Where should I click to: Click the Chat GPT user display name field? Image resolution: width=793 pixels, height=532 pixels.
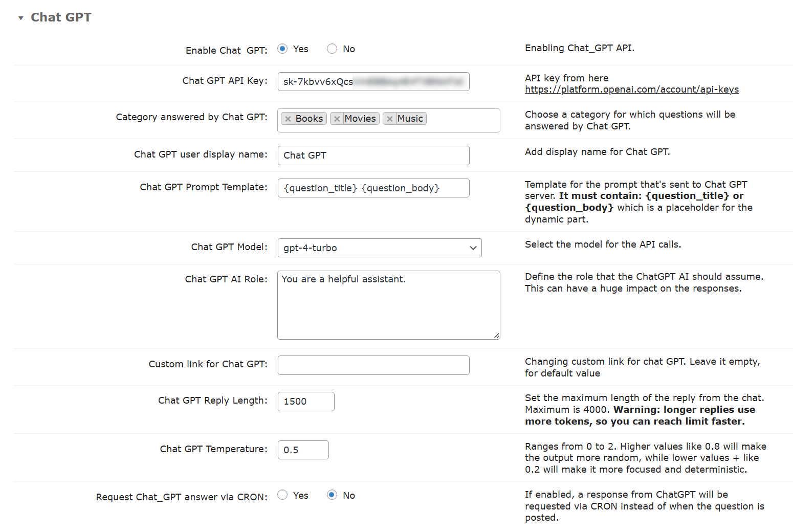pos(373,156)
